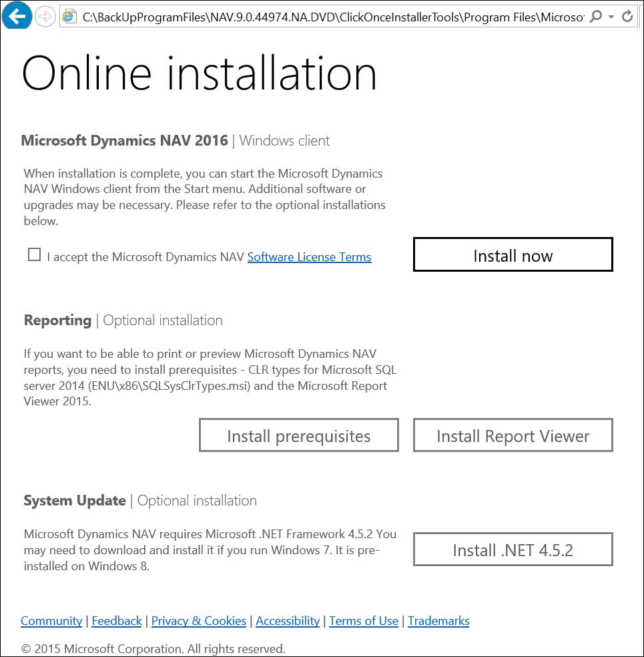Check the box to accept Software License Terms
The width and height of the screenshot is (644, 657).
[x=34, y=254]
